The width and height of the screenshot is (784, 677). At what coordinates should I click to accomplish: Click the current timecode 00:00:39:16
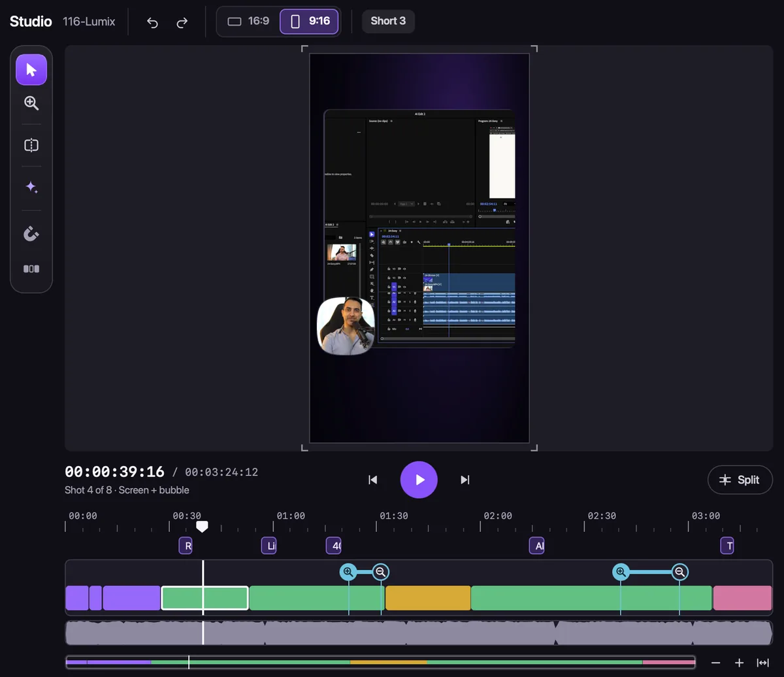(114, 472)
